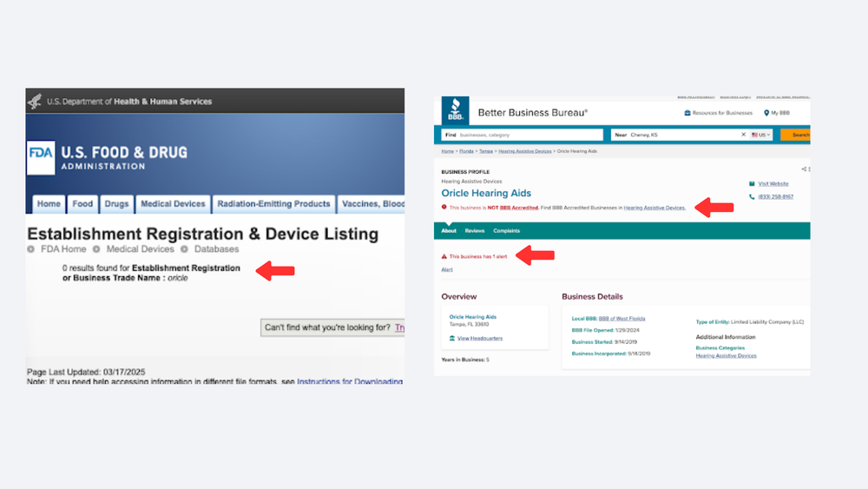This screenshot has width=868, height=489.
Task: Click the Visit Website link
Action: [x=773, y=184]
